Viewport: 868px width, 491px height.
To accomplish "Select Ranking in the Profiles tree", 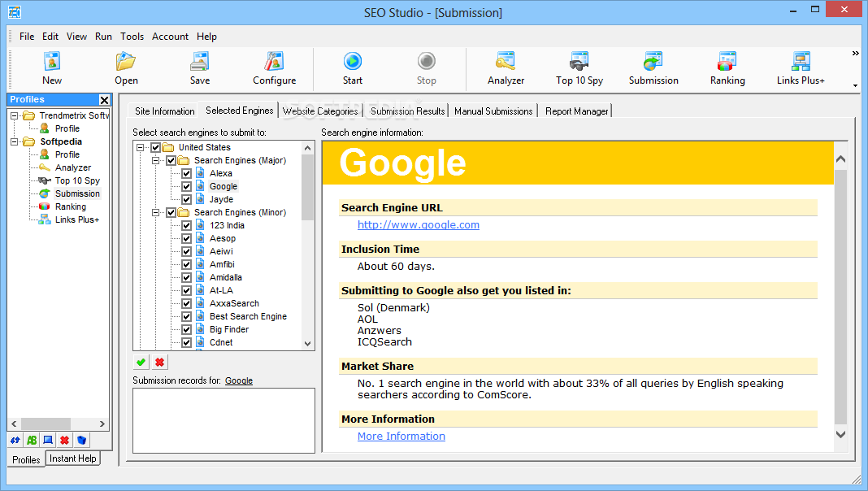I will [71, 206].
